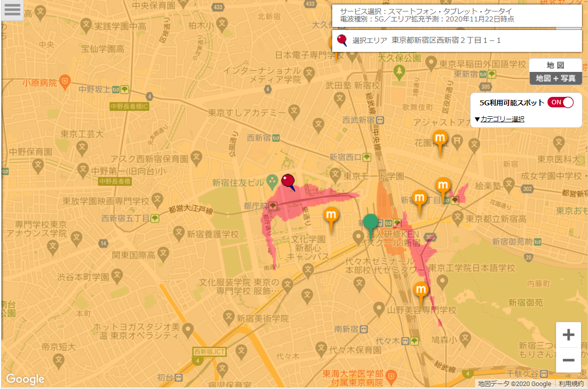588x389 pixels.
Task: Click the 初台 station icon
Action: (x=179, y=378)
